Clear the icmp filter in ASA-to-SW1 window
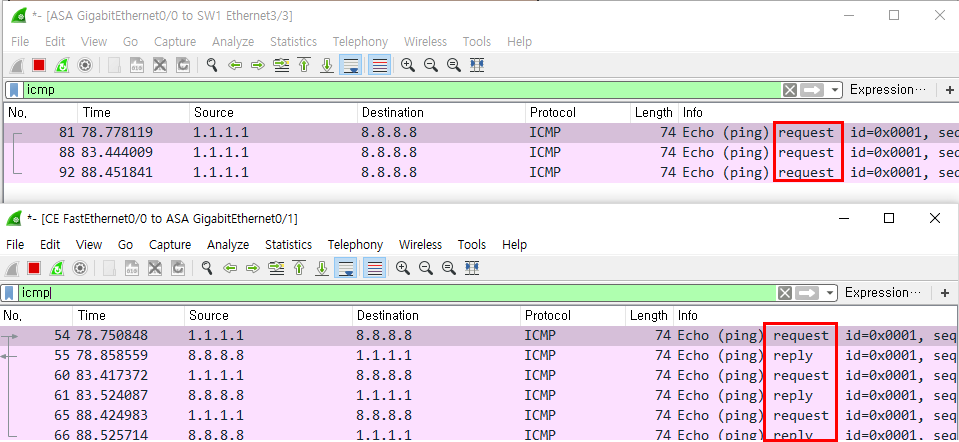This screenshot has height=442, width=959. pos(790,90)
